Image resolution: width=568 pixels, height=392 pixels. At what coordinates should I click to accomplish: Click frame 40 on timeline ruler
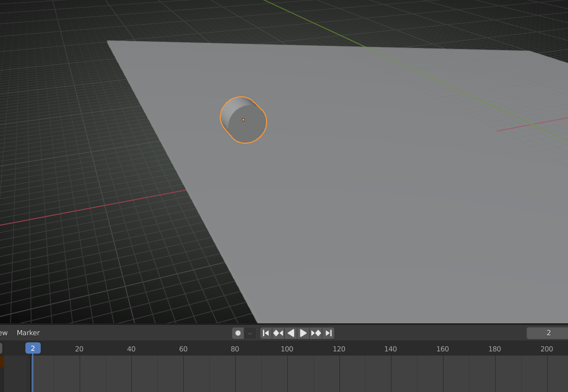click(131, 349)
